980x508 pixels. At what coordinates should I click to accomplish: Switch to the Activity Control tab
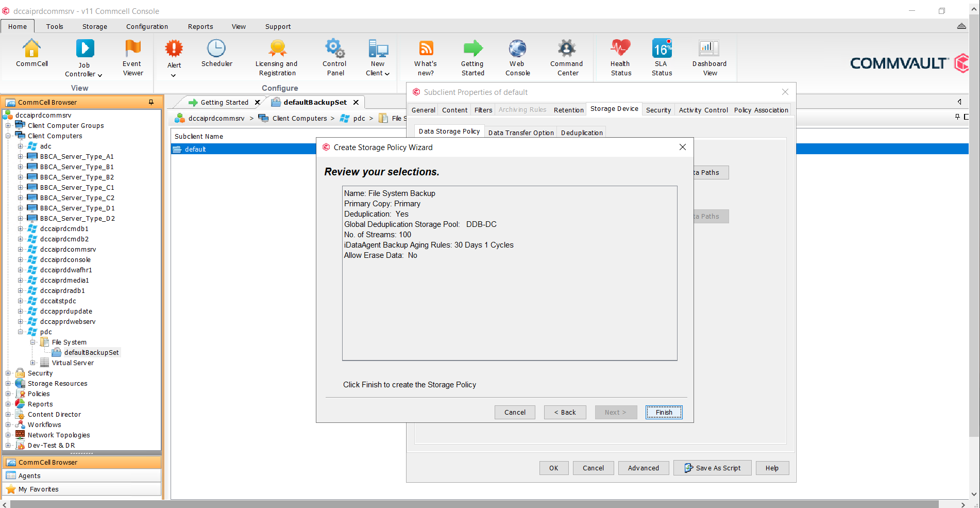pos(703,110)
